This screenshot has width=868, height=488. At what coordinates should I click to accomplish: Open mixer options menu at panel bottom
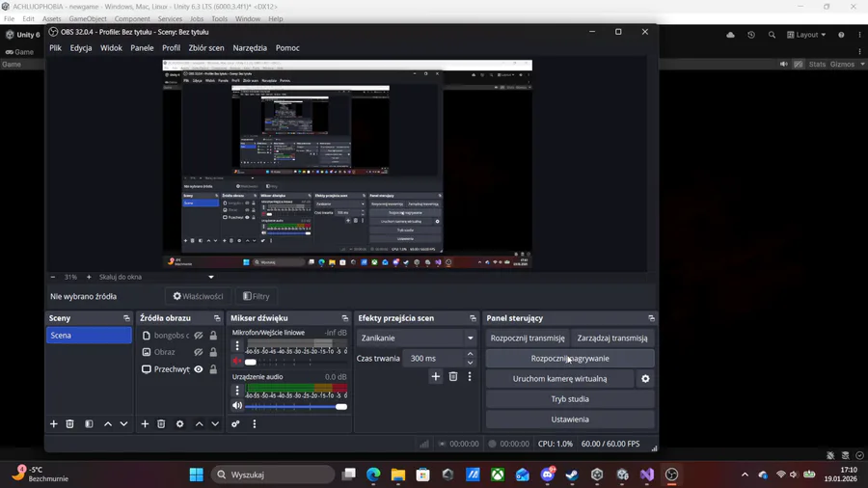click(x=254, y=423)
